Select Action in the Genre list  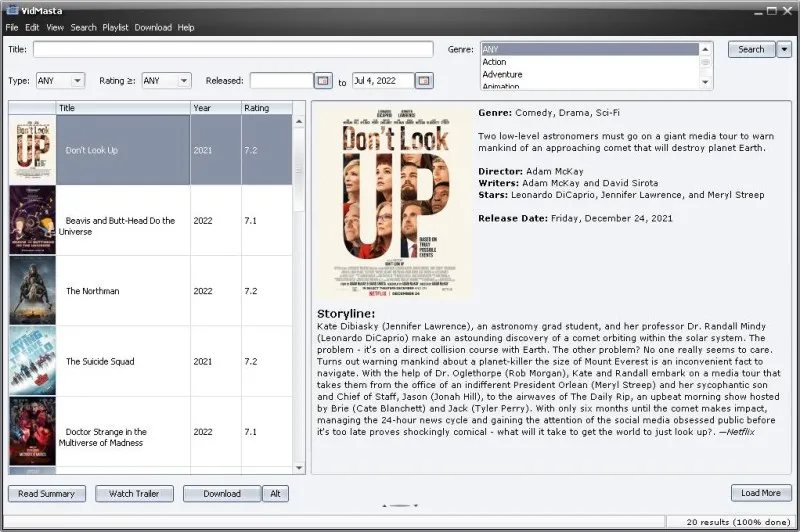[x=495, y=62]
